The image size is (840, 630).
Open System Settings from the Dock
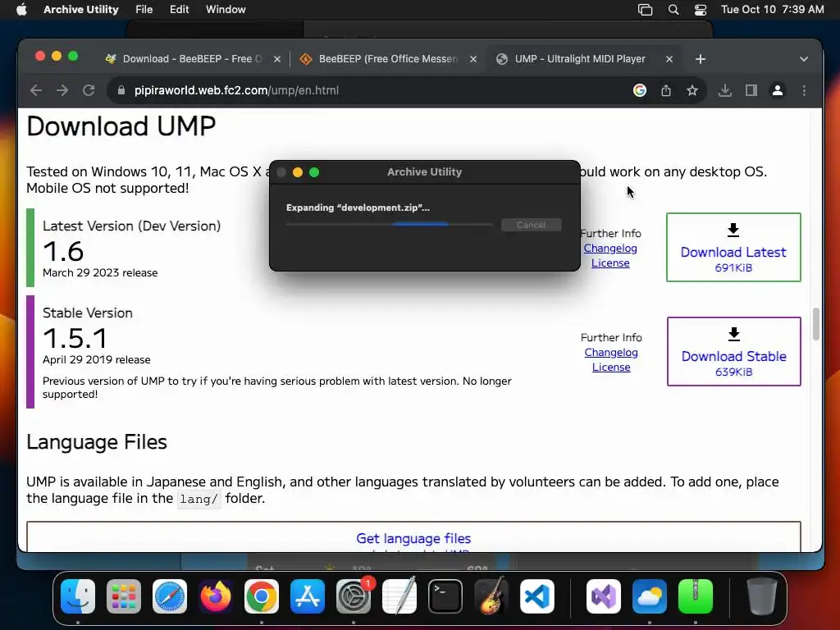point(354,596)
